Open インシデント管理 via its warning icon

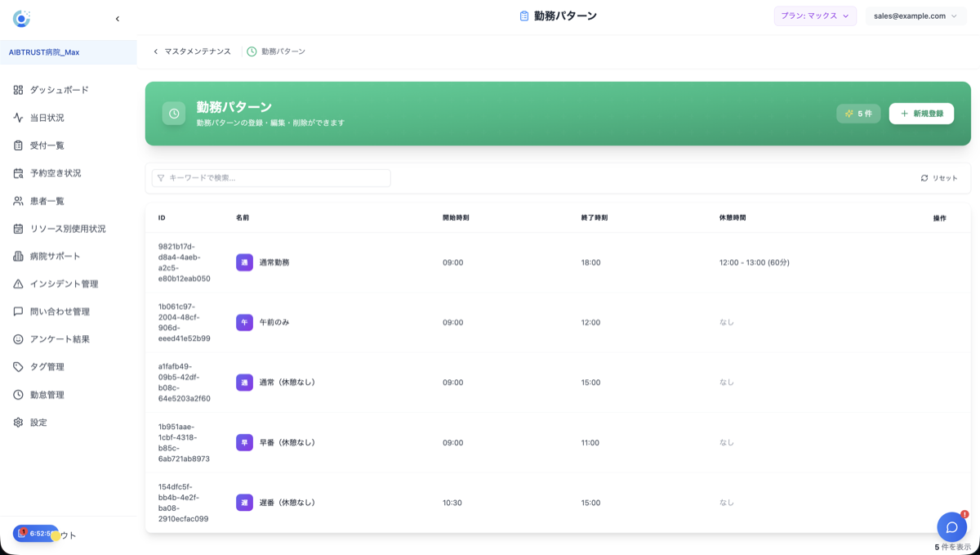(x=16, y=284)
